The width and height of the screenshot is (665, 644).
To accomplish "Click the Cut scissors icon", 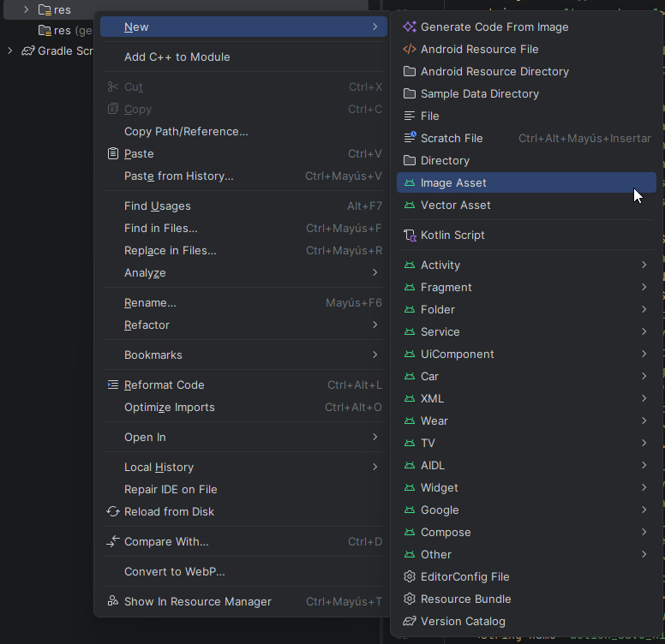I will (113, 86).
